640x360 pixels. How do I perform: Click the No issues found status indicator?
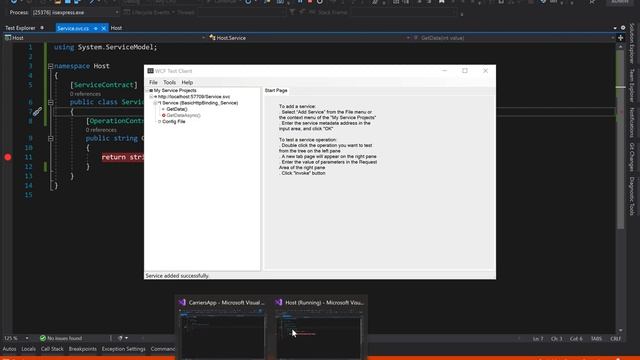61,338
